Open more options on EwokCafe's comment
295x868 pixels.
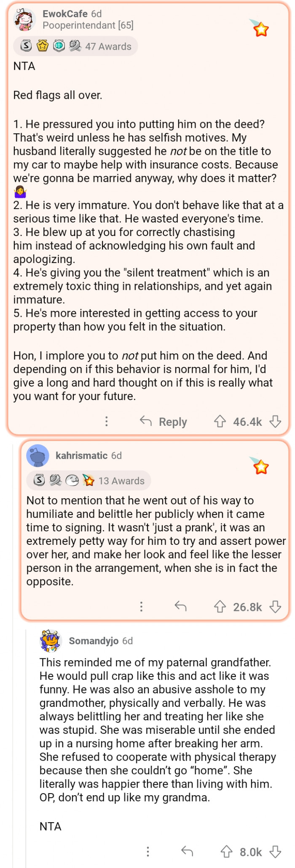[107, 421]
